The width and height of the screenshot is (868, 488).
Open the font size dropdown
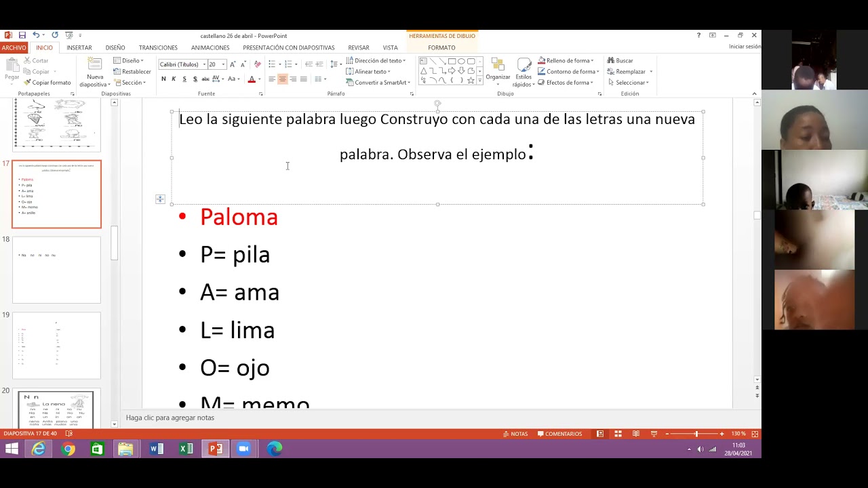223,64
